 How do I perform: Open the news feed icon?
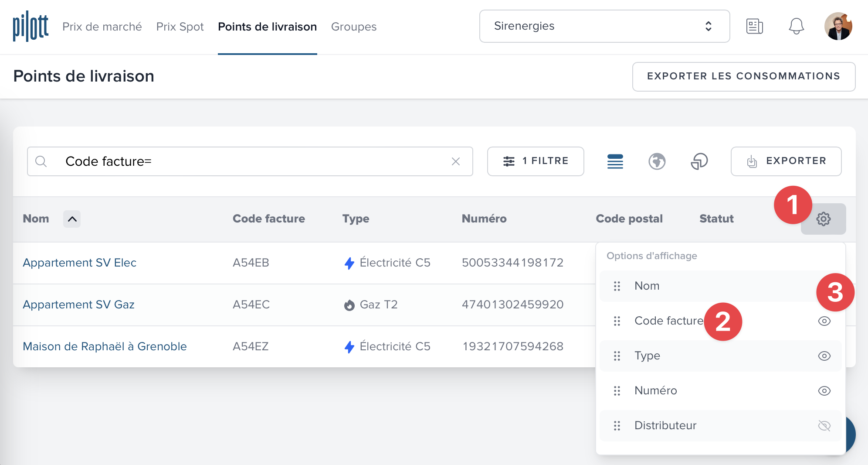click(x=754, y=26)
